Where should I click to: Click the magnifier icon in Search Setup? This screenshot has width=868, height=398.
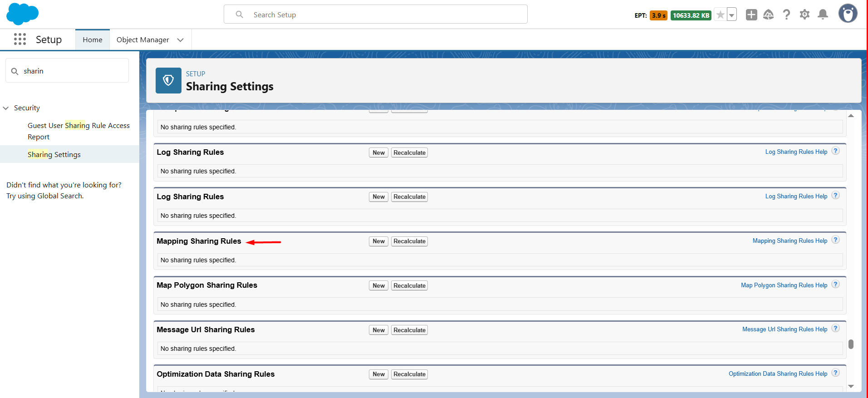tap(239, 15)
